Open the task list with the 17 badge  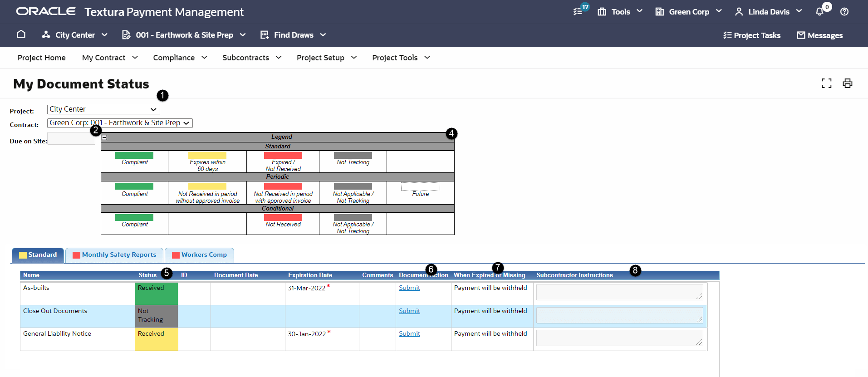578,11
